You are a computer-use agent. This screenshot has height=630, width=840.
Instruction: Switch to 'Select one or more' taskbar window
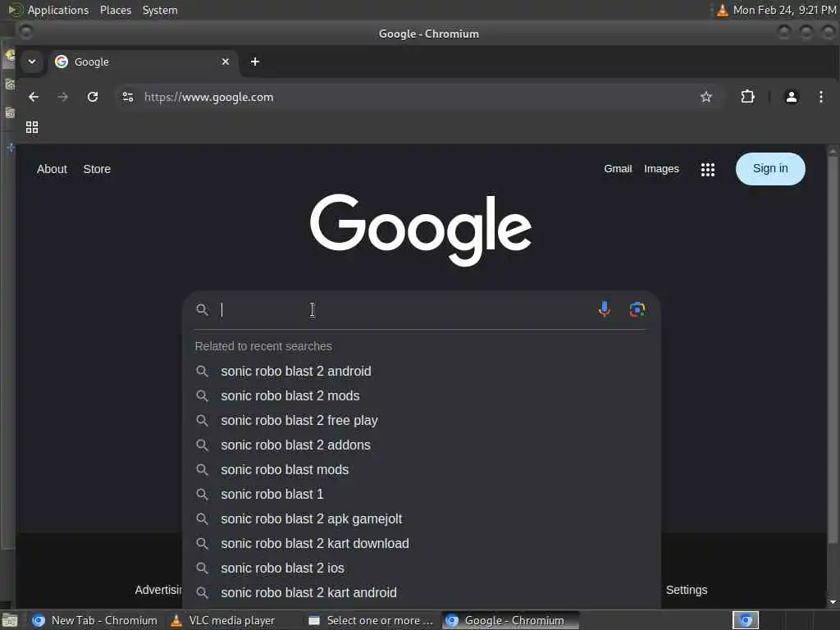click(x=372, y=620)
